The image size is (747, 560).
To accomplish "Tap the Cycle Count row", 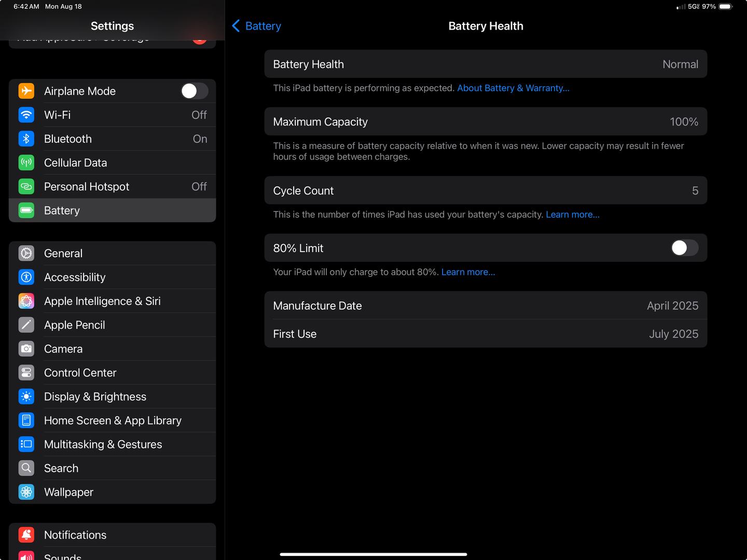I will tap(486, 190).
